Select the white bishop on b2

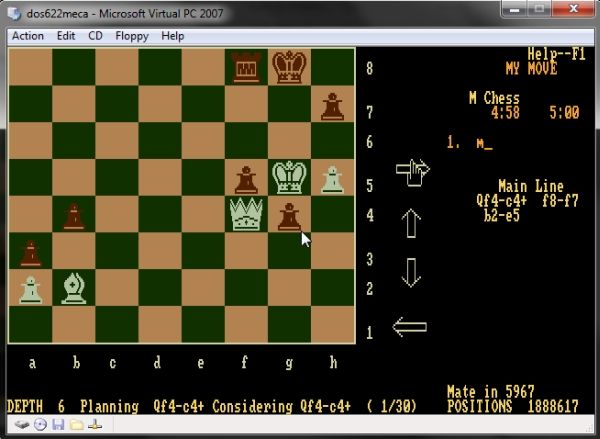[73, 289]
